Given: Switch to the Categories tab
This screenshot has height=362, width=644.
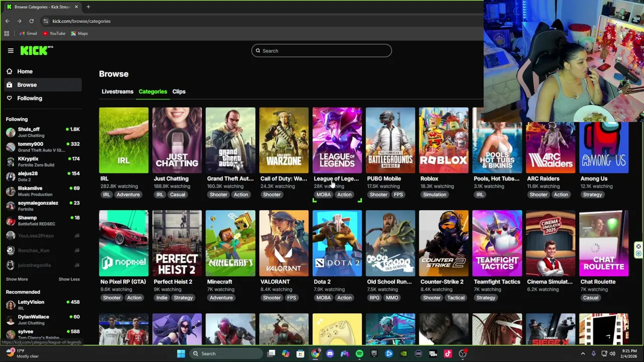Looking at the screenshot, I should (x=152, y=92).
